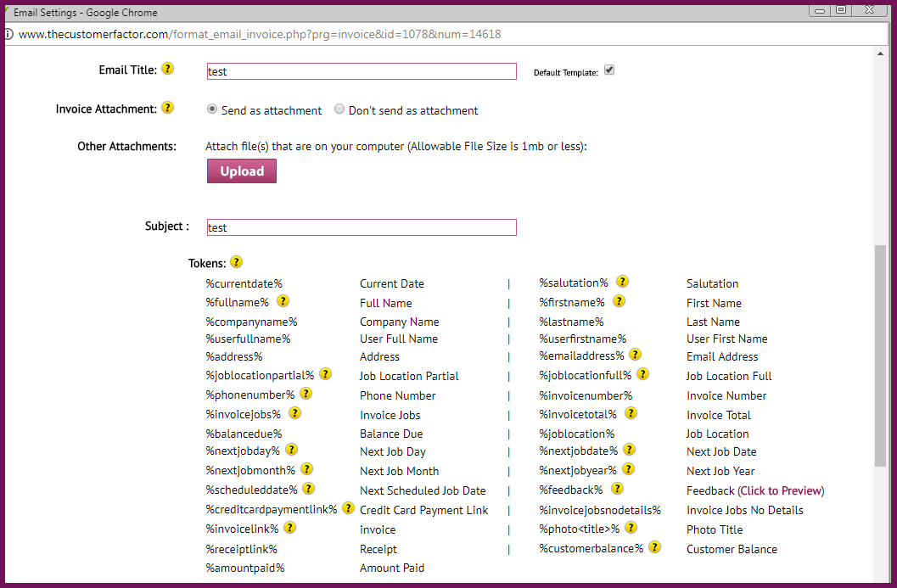Click into the Email Title input field
897x588 pixels.
tap(362, 71)
